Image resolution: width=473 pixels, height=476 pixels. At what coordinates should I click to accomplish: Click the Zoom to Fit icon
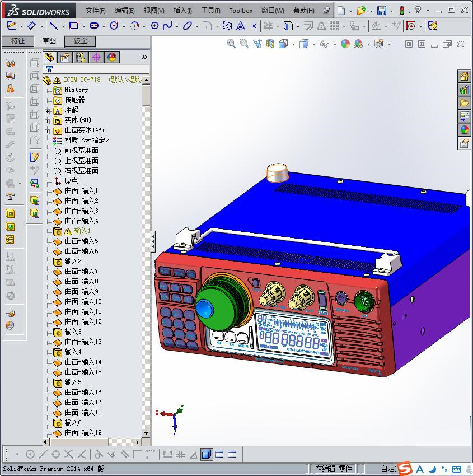(x=232, y=44)
